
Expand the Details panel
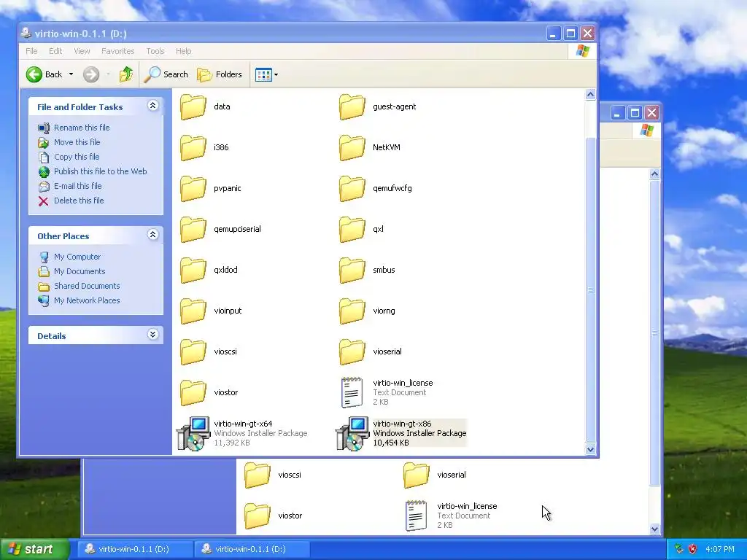pyautogui.click(x=153, y=334)
